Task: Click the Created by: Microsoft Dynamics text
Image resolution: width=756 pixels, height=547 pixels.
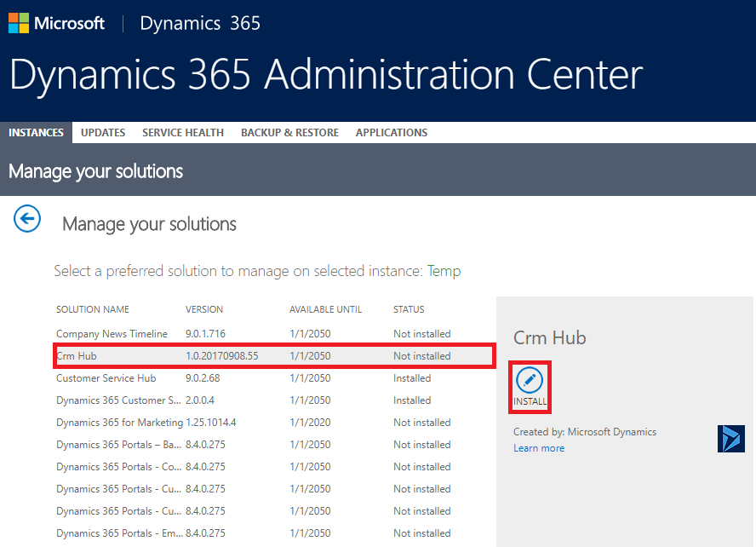Action: point(585,432)
